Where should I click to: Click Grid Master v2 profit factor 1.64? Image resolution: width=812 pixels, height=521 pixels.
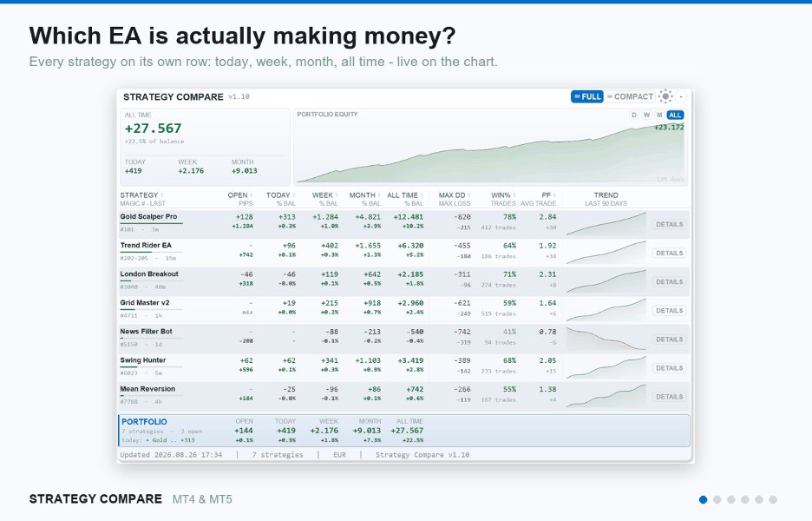(x=547, y=303)
